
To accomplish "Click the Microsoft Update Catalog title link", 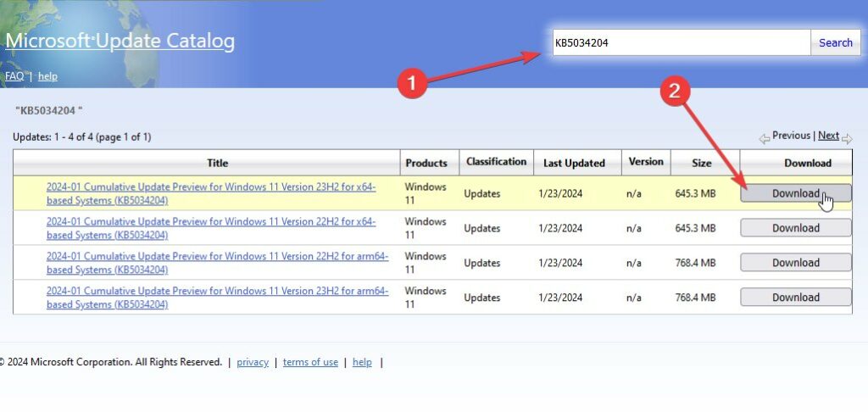I will pos(120,41).
